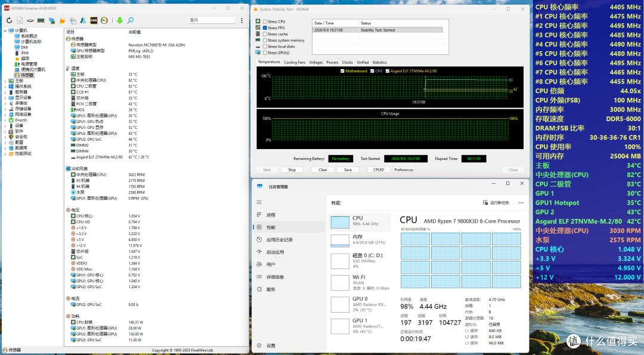
Task: Stop the stability test with Stop button
Action: [x=292, y=169]
